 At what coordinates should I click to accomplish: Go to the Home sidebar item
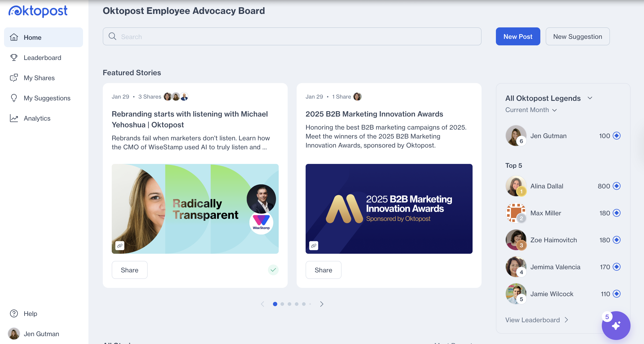(x=33, y=37)
